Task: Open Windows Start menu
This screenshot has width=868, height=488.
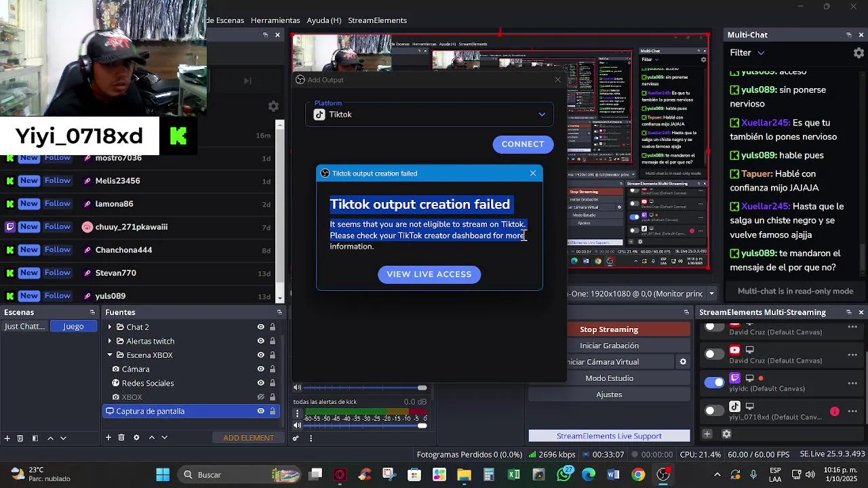Action: coord(163,474)
